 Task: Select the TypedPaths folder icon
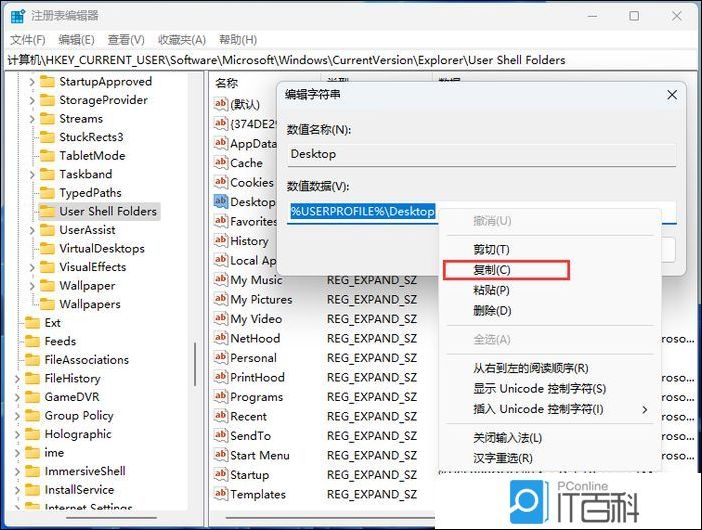[x=47, y=193]
